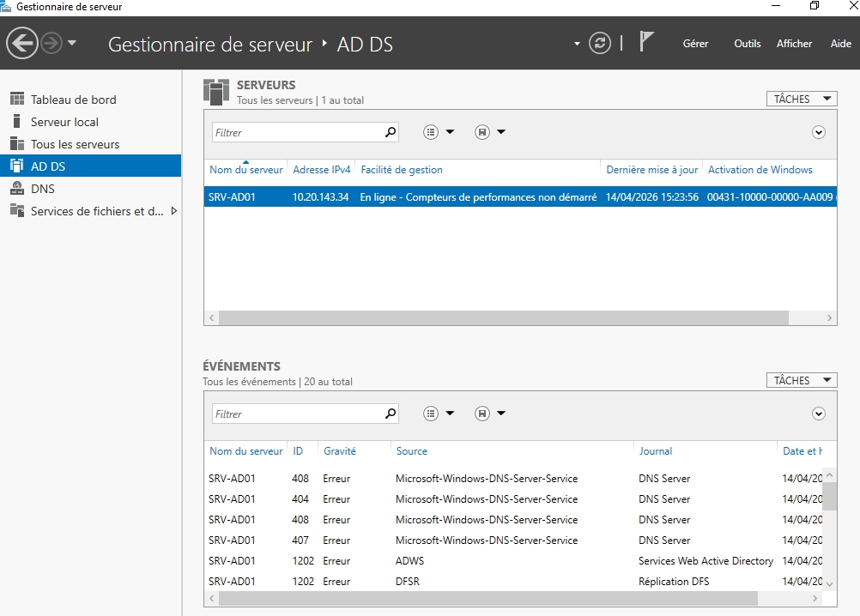Select the DFSR event 1202 row
The width and height of the screenshot is (860, 616).
click(514, 582)
